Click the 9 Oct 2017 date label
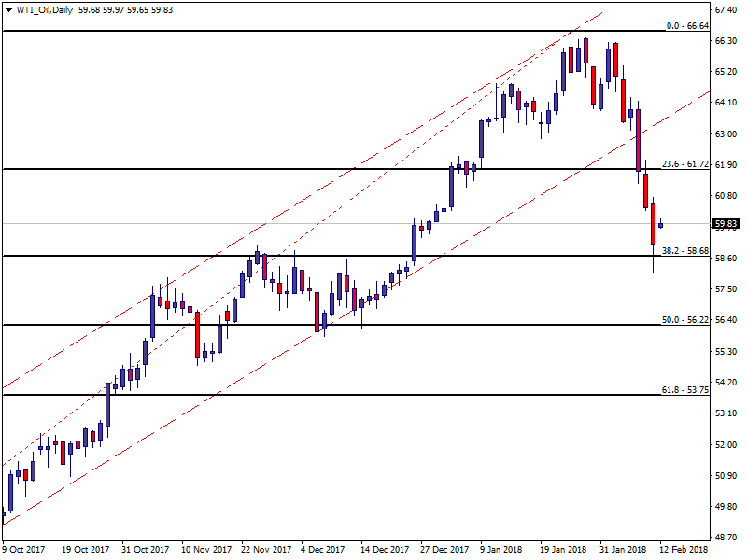 tap(24, 550)
